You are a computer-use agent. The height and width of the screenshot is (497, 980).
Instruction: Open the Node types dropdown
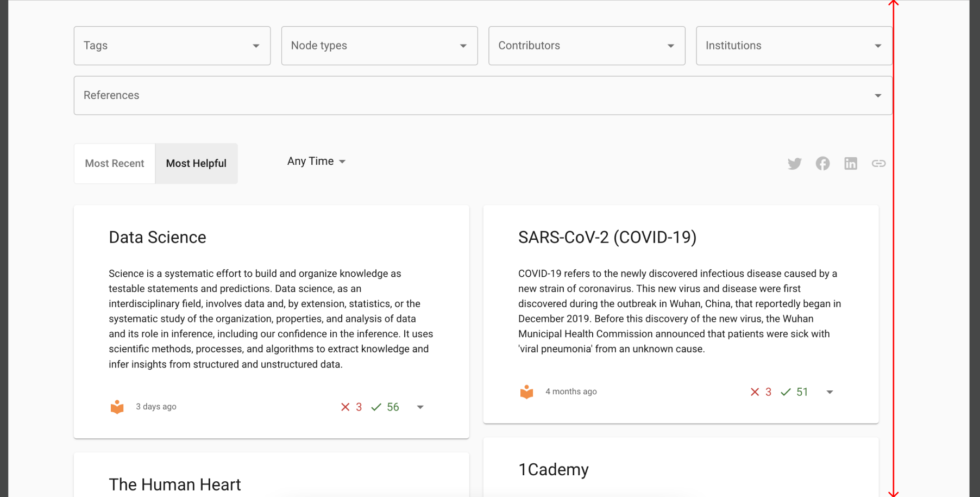click(x=380, y=46)
